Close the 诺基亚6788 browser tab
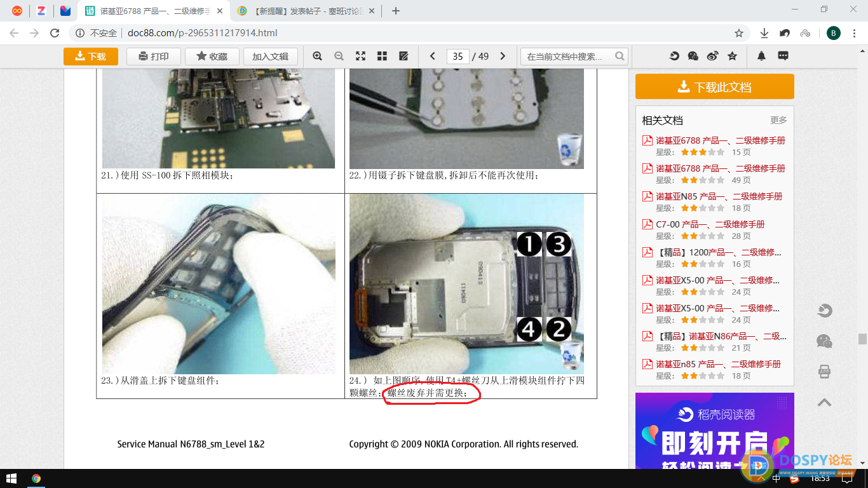The width and height of the screenshot is (868, 488). (219, 11)
